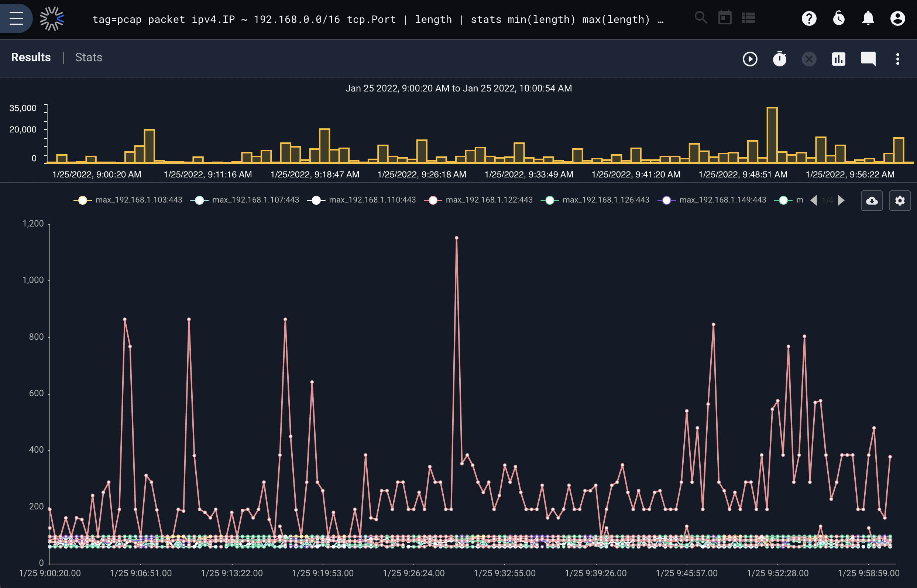Click the 1,200 peak data point
917x588 pixels.
[x=457, y=238]
